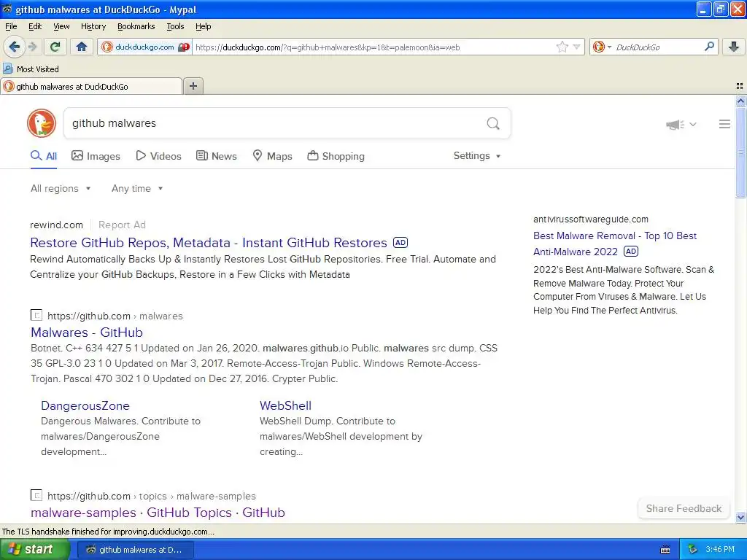Open the WebShell sublink
The width and height of the screenshot is (747, 560).
[285, 405]
